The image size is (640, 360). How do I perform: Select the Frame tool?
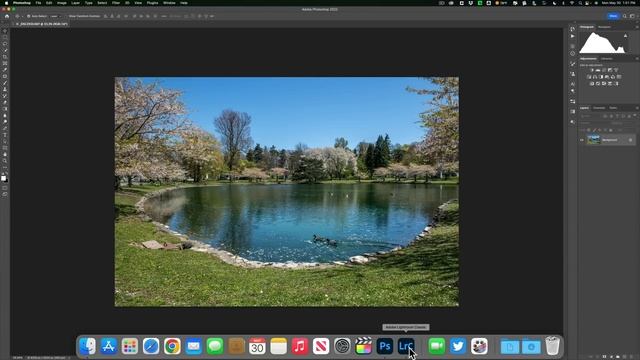tap(5, 63)
